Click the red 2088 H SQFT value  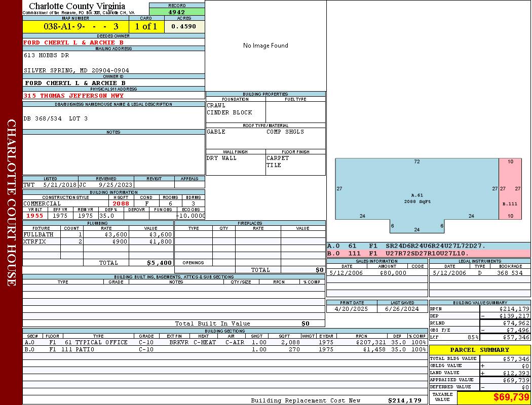pos(121,204)
